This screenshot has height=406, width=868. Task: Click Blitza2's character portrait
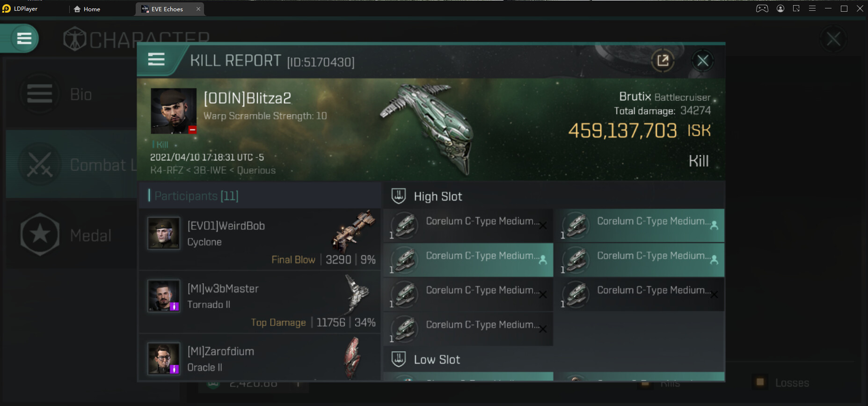tap(174, 111)
